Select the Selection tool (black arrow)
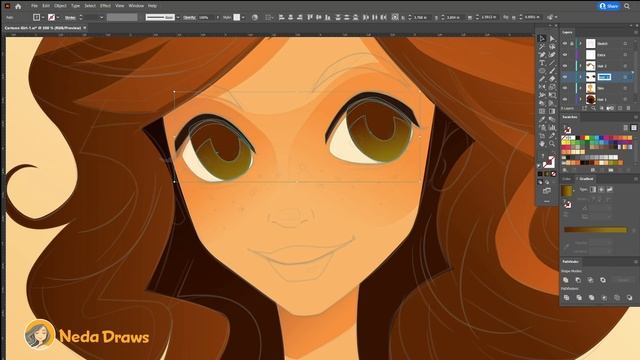Viewport: 640px width, 360px height. pos(542,38)
